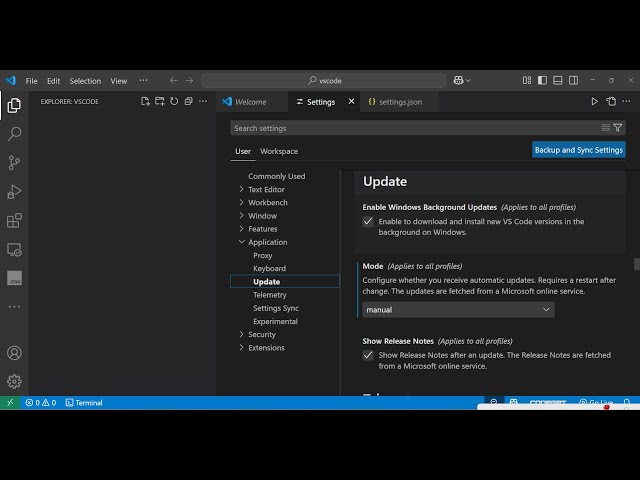This screenshot has width=640, height=480.
Task: Click the Run play icon in editor toolbar
Action: (595, 102)
